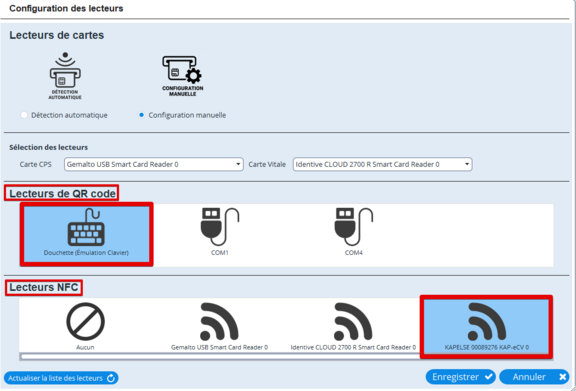This screenshot has height=391, width=576.
Task: Choose the COM4 USB plug icon
Action: pyautogui.click(x=353, y=227)
